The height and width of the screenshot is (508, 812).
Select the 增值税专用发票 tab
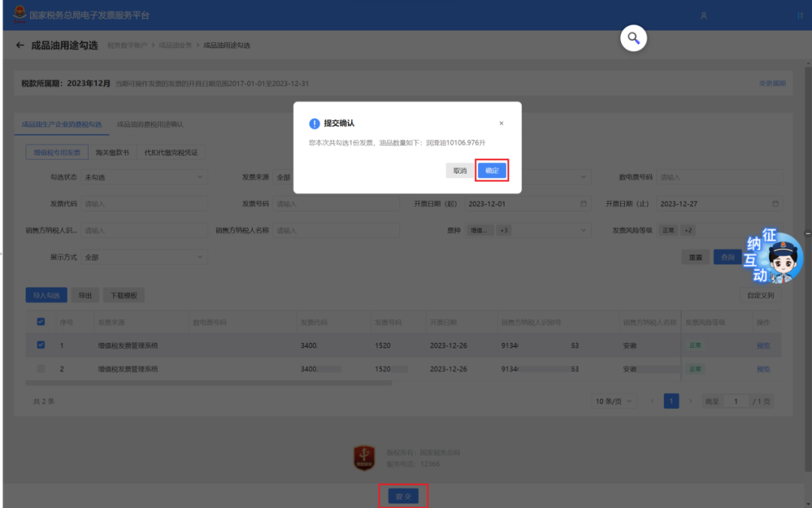[57, 152]
